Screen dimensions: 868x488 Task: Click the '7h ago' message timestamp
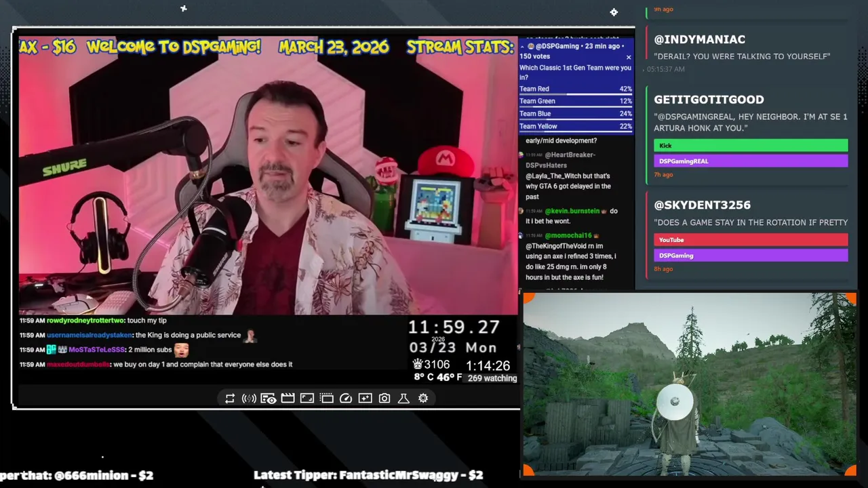click(663, 175)
